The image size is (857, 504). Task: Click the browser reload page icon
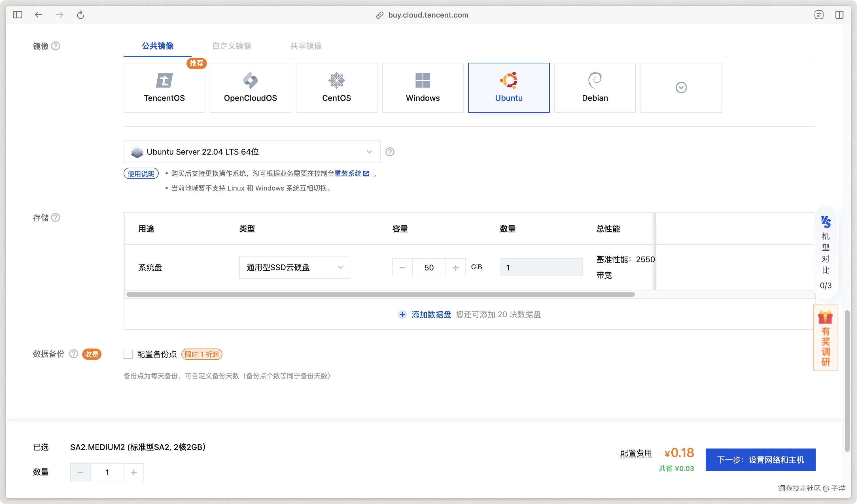click(80, 15)
